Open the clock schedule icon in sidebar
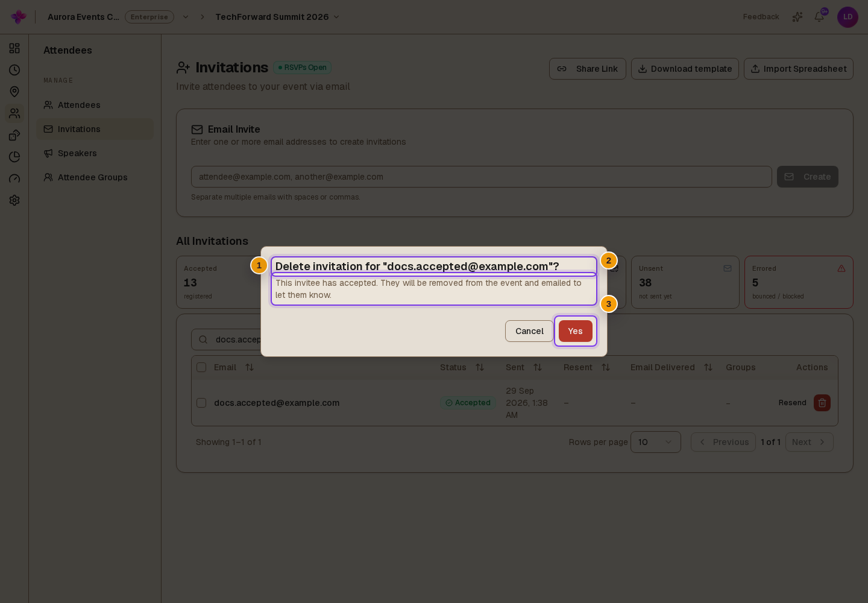The image size is (868, 603). pos(14,70)
